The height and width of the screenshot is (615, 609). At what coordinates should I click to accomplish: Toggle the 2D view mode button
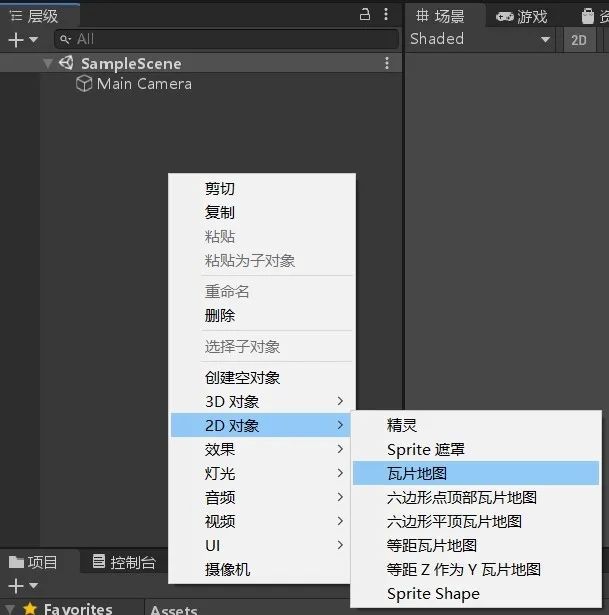pyautogui.click(x=578, y=40)
